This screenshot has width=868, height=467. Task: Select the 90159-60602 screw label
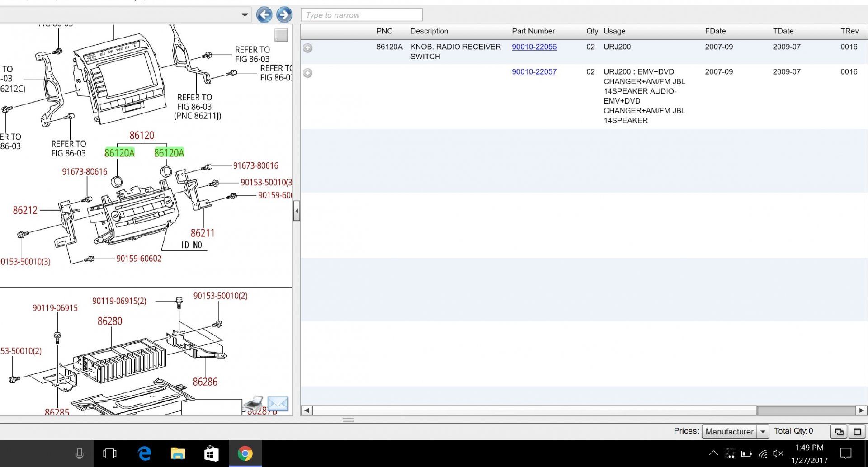click(x=139, y=259)
